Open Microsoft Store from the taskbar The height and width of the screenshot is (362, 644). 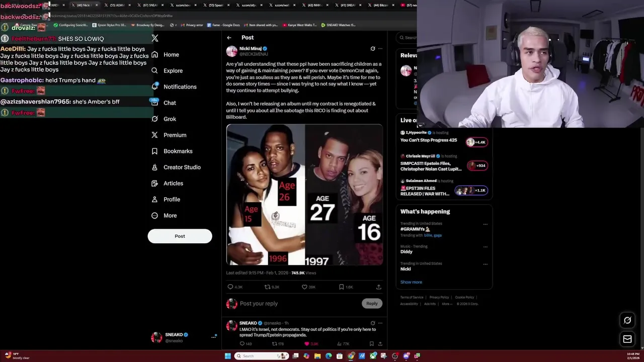tap(340, 356)
